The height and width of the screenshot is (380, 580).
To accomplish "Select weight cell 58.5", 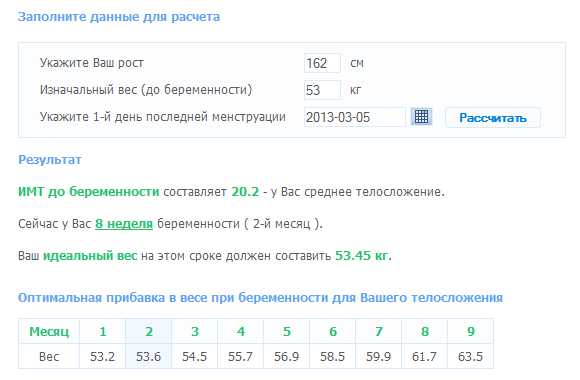I will coord(333,356).
